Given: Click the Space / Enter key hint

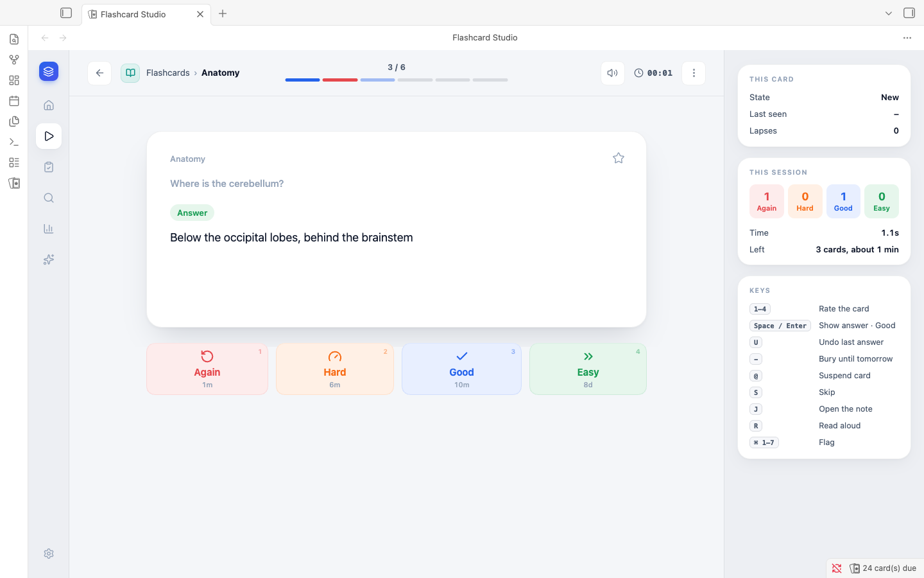Looking at the screenshot, I should point(780,326).
